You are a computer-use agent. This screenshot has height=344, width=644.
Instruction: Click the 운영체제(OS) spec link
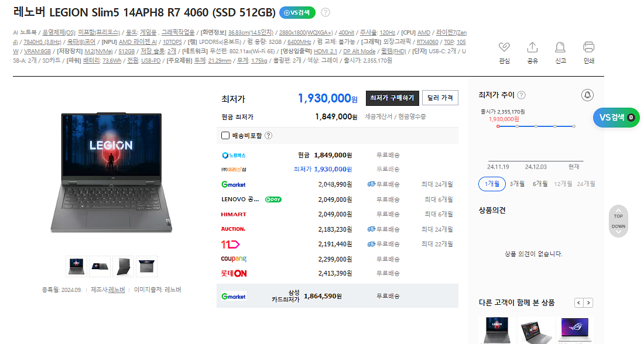tap(59, 32)
